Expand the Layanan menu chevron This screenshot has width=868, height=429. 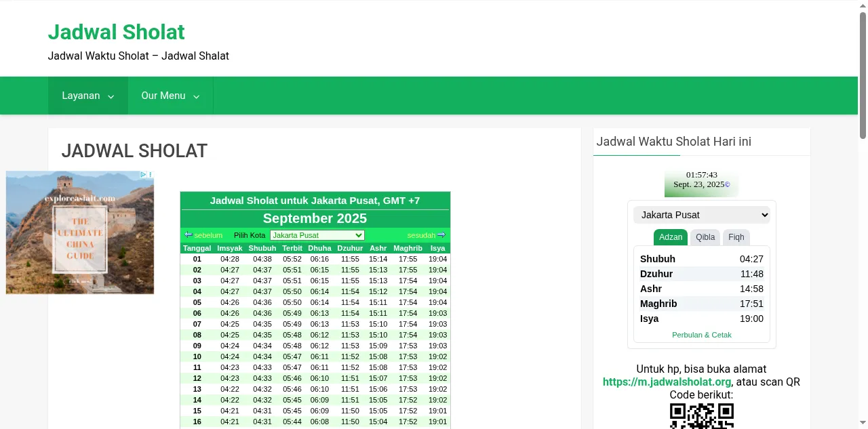coord(111,97)
